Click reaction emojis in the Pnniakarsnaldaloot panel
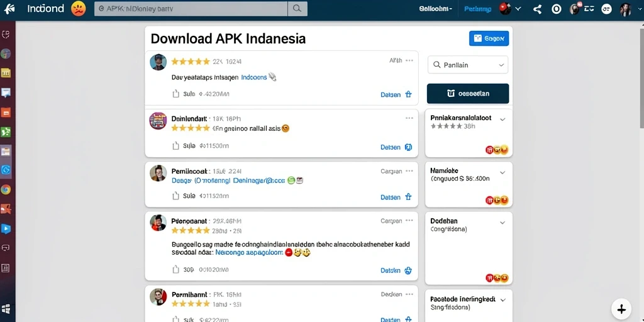Image resolution: width=644 pixels, height=322 pixels. point(497,150)
